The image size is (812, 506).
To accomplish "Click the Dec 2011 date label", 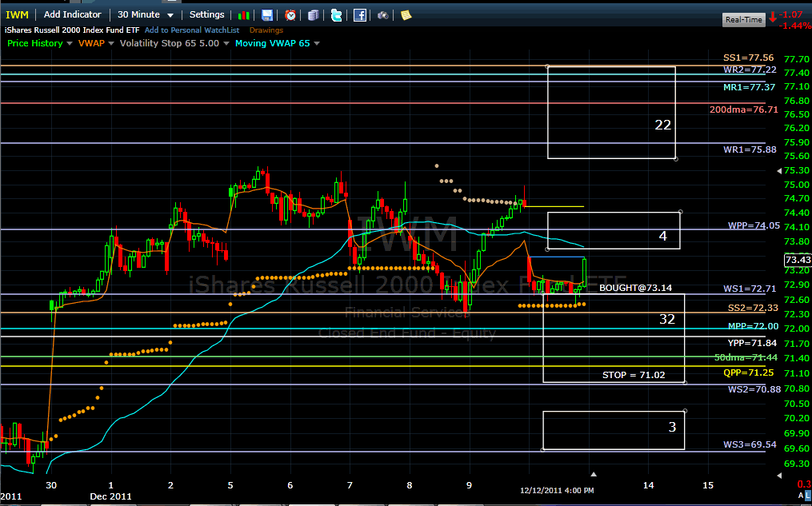I will pyautogui.click(x=110, y=496).
